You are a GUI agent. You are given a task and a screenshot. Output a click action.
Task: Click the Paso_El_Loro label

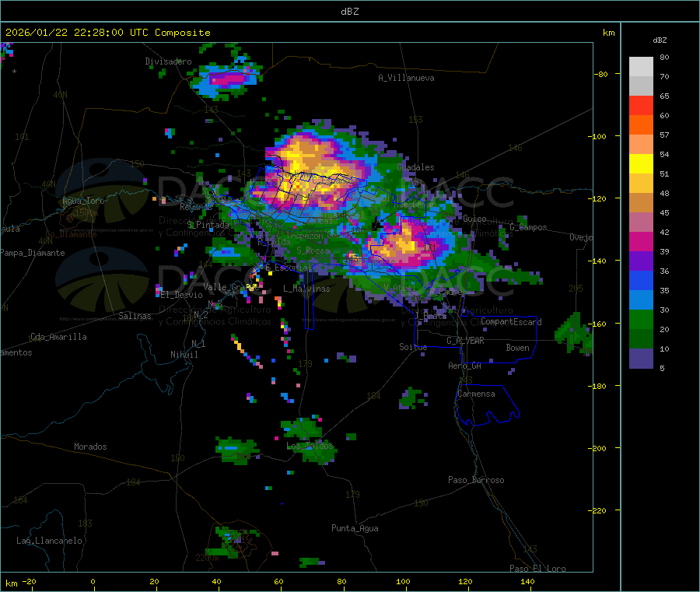pos(538,569)
